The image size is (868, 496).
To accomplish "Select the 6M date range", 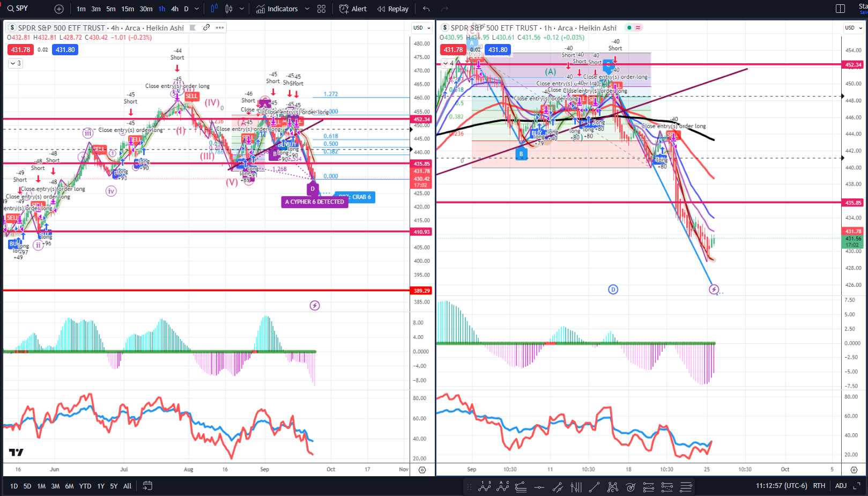I will (69, 486).
